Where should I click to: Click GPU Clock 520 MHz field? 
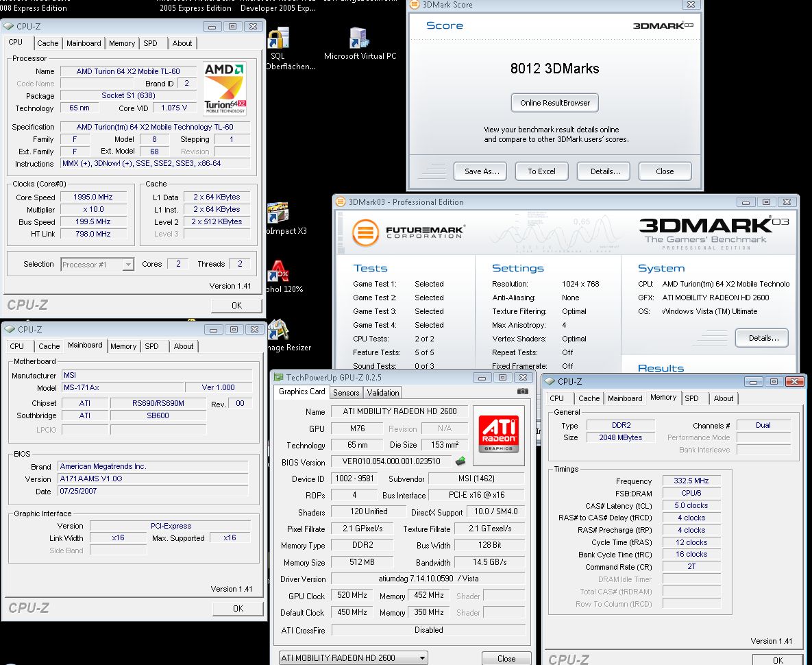(352, 596)
